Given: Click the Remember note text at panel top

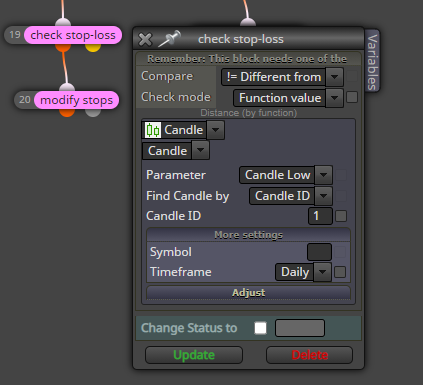Looking at the screenshot, I should pos(247,59).
